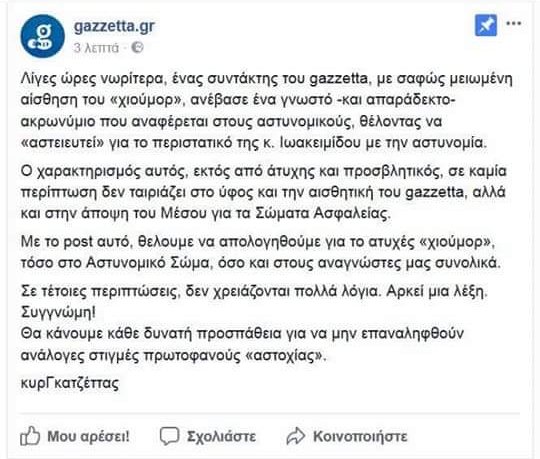540x459 pixels.
Task: Click the blue pinned post icon
Action: 486,25
